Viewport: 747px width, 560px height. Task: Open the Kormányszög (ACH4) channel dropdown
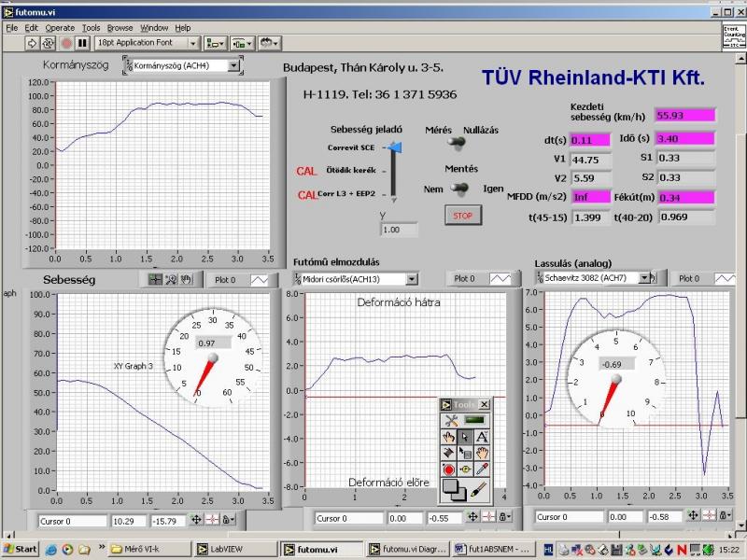click(x=233, y=65)
